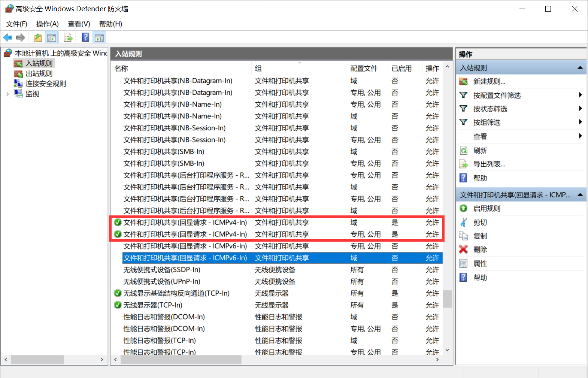Click the 帮助 icon just below 属性
Screen dimensions: 588x378
464,277
